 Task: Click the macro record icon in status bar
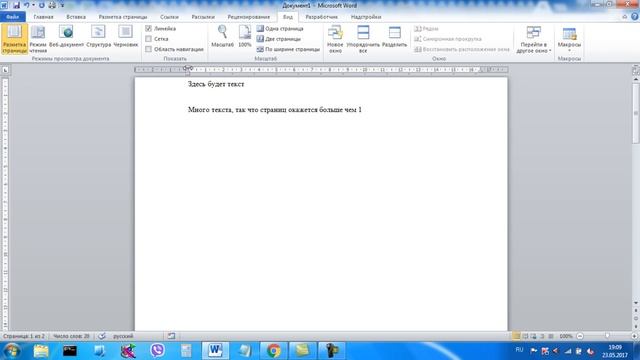coord(171,336)
